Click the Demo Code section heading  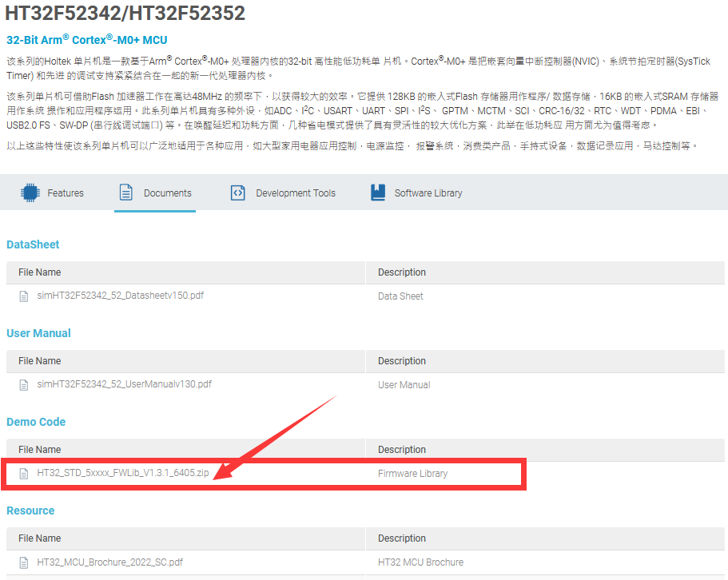click(36, 422)
